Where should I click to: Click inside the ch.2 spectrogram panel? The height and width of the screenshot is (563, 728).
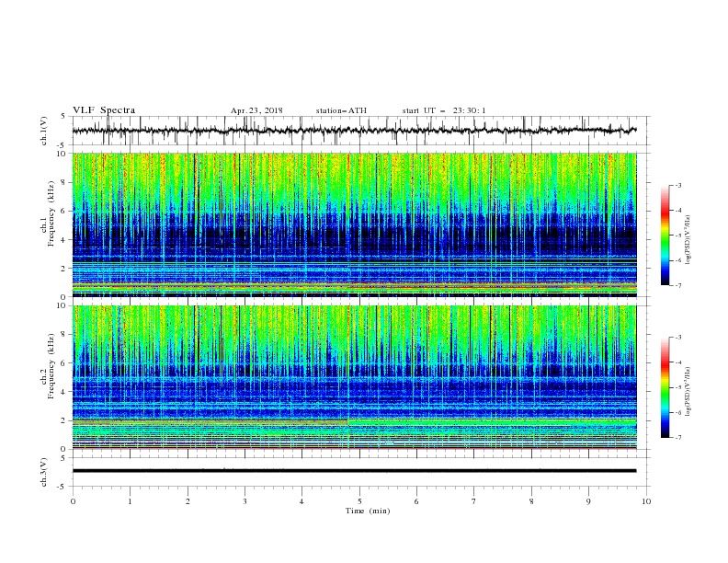[x=354, y=377]
